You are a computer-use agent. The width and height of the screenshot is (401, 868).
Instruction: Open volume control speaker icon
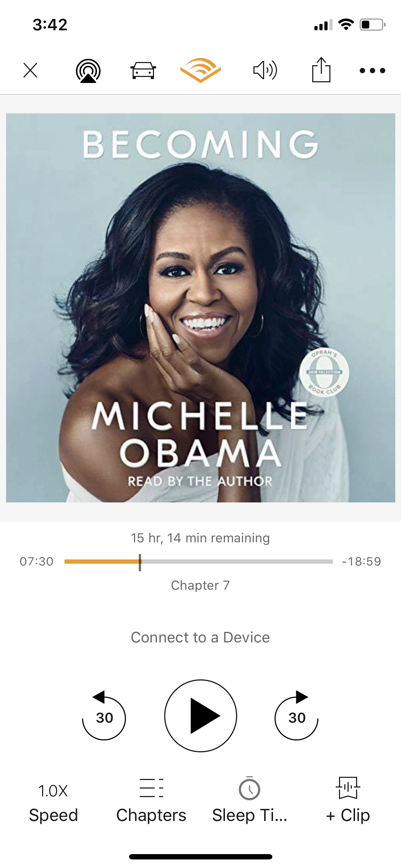[265, 70]
